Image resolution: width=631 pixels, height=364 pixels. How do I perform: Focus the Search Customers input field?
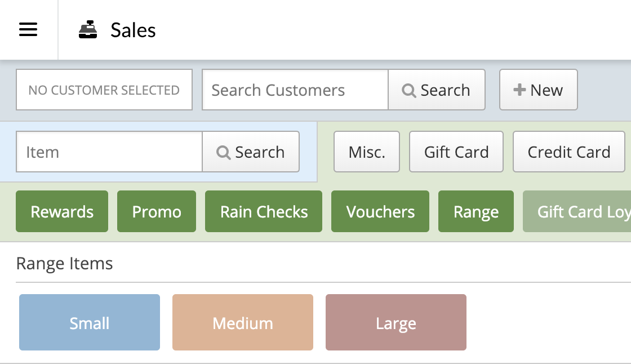coord(295,90)
